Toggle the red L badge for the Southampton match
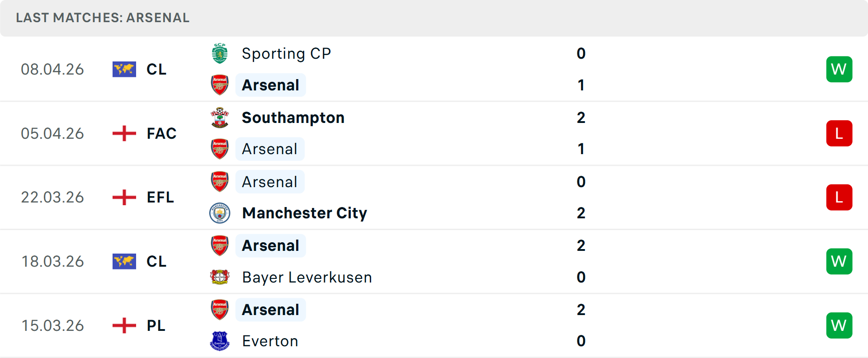Viewport: 868px width, 358px height. coord(839,133)
